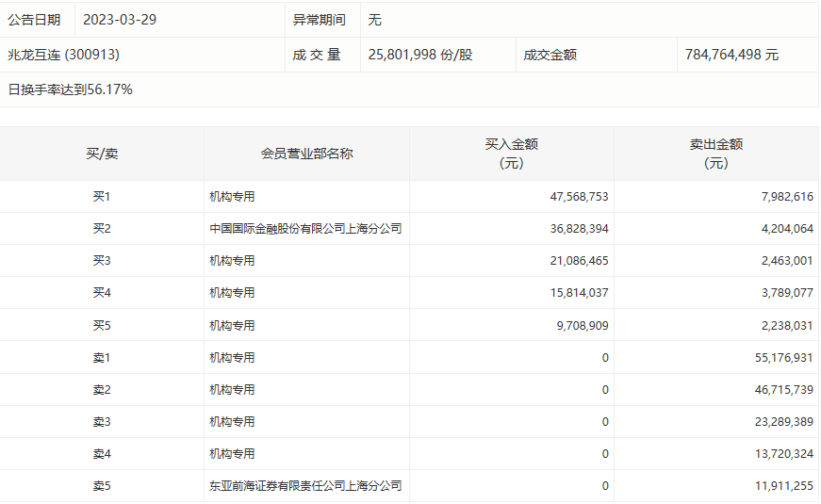Select the 中国国际金融股份有限公司上海分公司 cell
The image size is (821, 504).
tap(305, 229)
